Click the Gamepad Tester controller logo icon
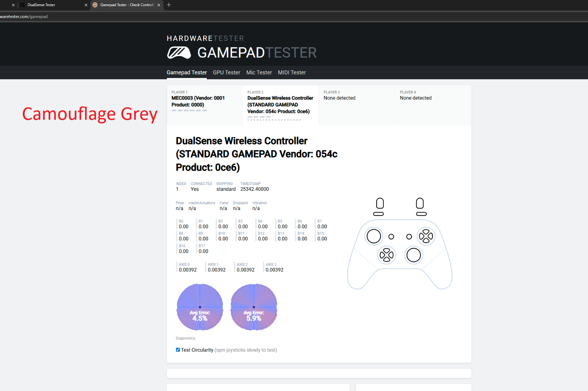This screenshot has height=391, width=588. [x=179, y=53]
